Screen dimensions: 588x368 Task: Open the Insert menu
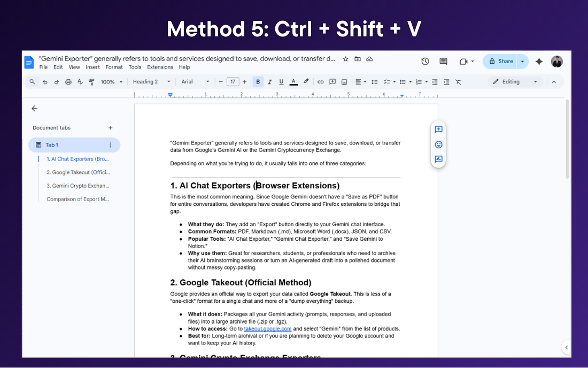[92, 67]
